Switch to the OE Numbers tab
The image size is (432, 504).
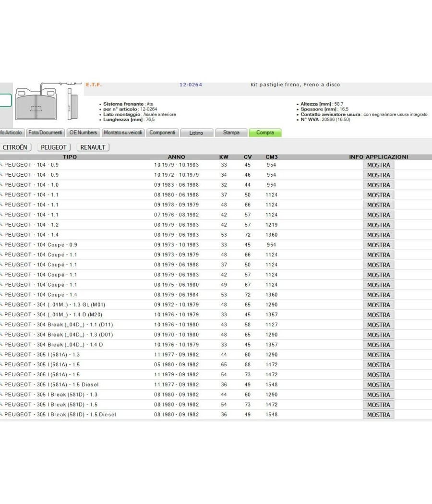coord(83,132)
